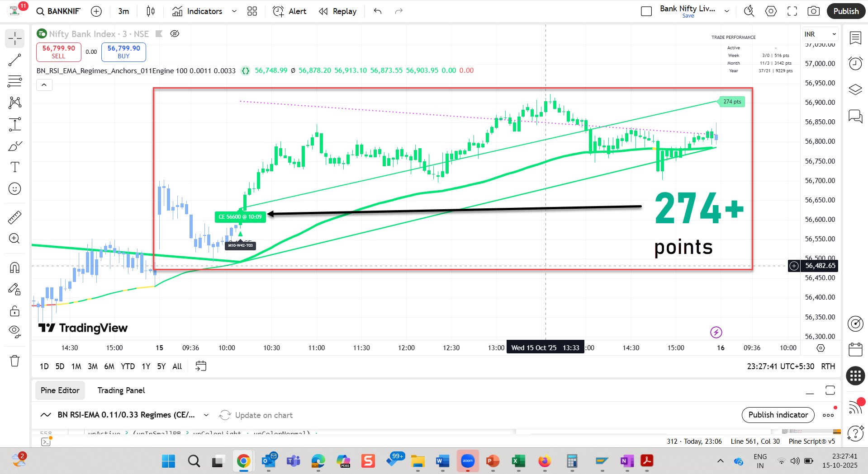Toggle the layout square checkbox beside Bank Nifty

pyautogui.click(x=646, y=11)
